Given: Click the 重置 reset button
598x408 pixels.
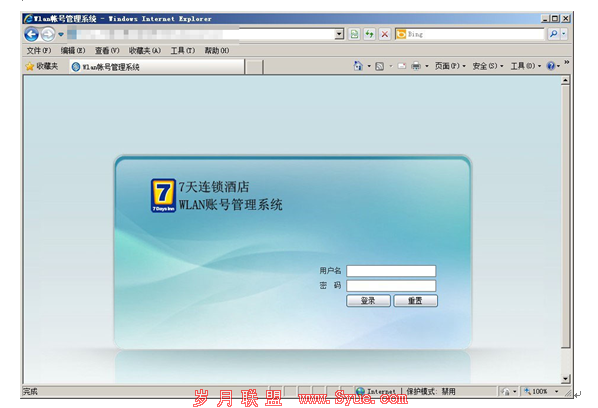Looking at the screenshot, I should pos(415,300).
